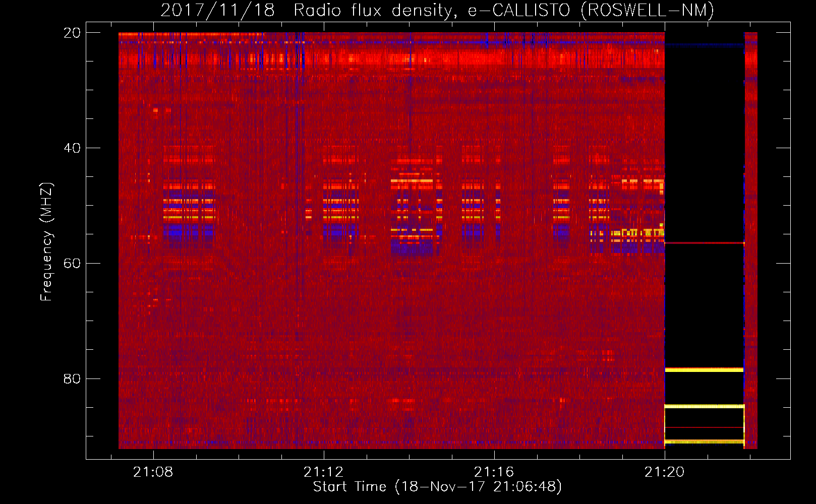This screenshot has height=504, width=816.
Task: Click the '80' frequency tick label
Action: (x=72, y=379)
